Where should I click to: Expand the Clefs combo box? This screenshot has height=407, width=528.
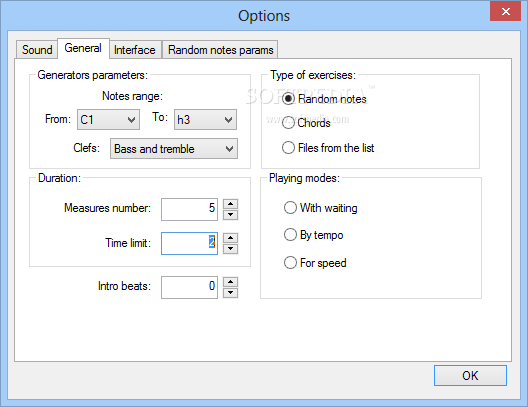(x=174, y=148)
